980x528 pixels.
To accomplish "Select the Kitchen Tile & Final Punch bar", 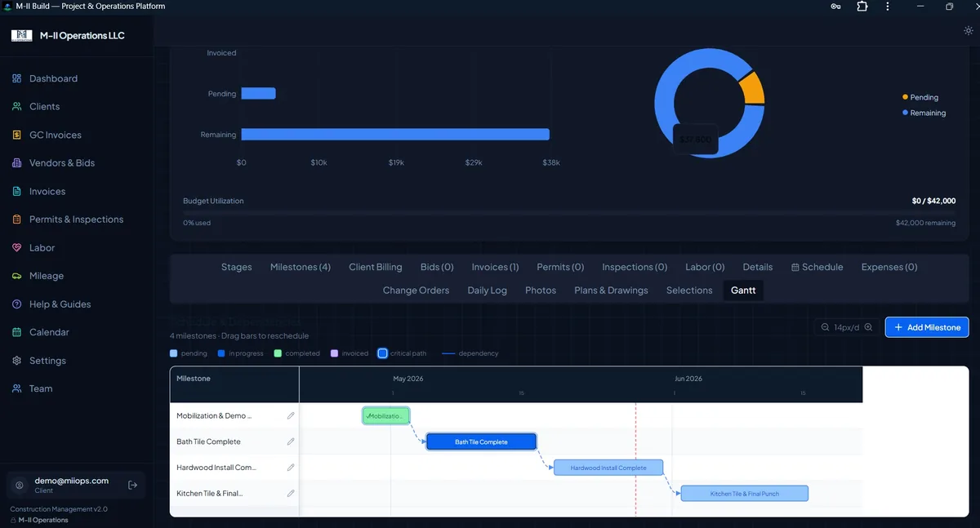I will [744, 494].
